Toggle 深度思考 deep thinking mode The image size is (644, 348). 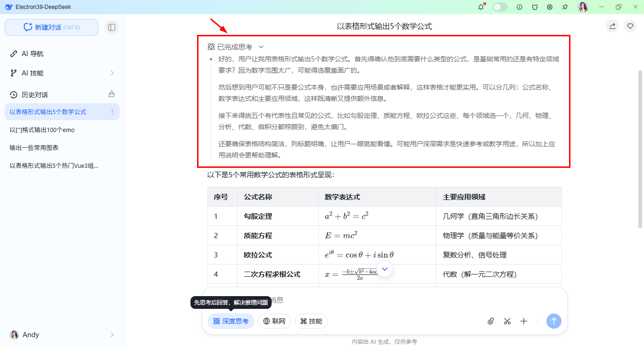[x=231, y=321]
